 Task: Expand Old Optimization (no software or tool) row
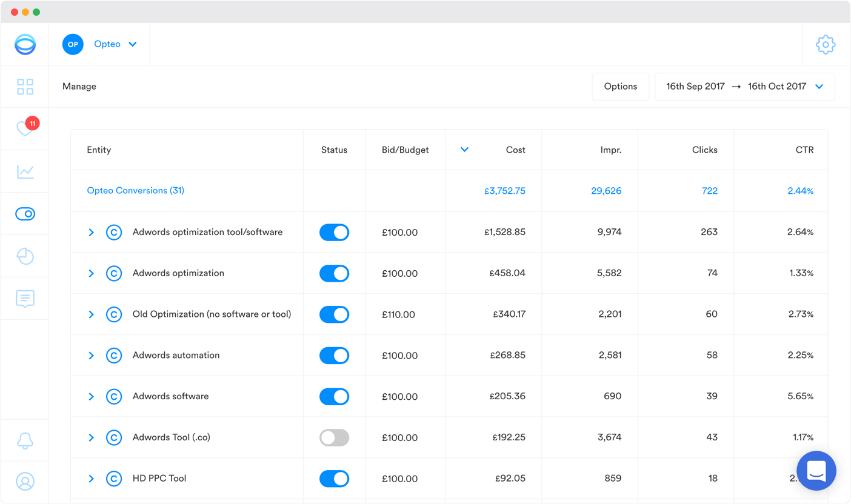[92, 314]
